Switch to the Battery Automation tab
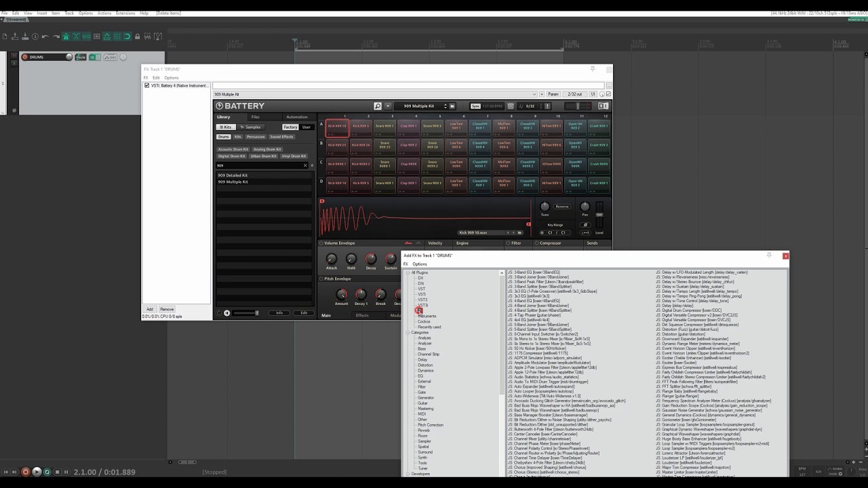 pyautogui.click(x=296, y=117)
